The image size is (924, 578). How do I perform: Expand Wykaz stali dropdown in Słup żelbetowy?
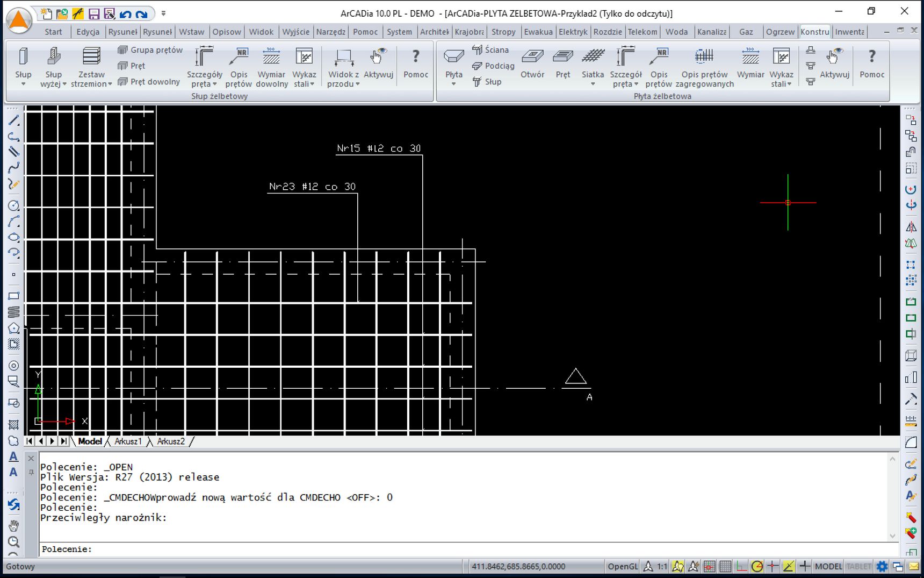coord(312,84)
